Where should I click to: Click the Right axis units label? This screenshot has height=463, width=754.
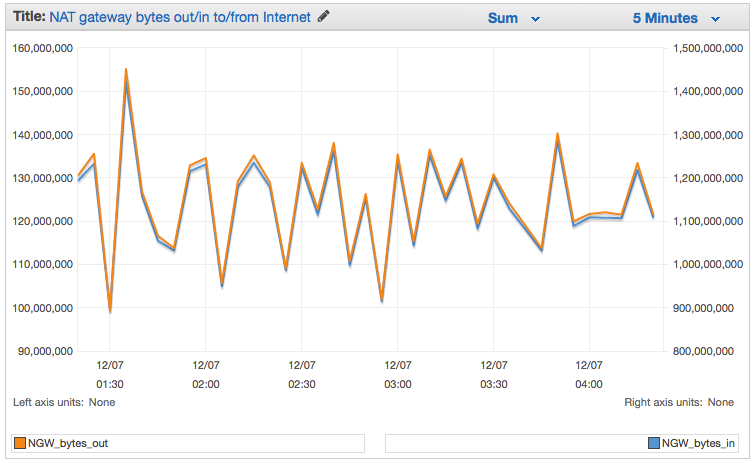click(679, 402)
